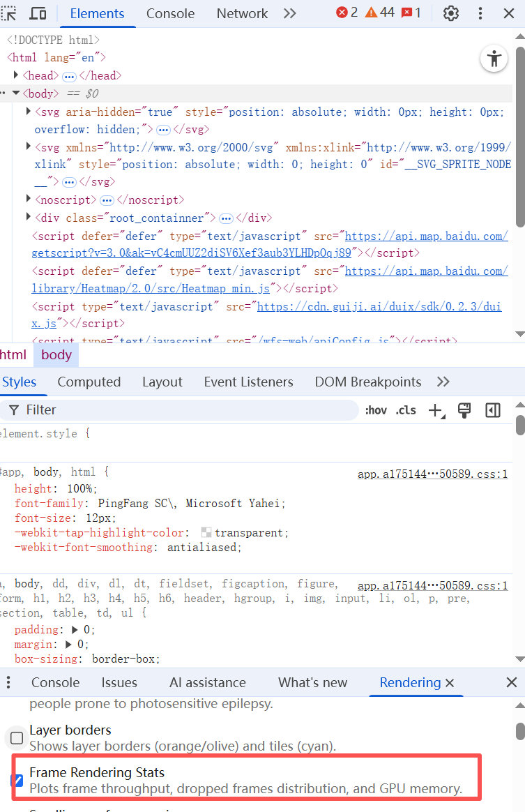Viewport: 525px width, 812px height.
Task: Show more style sidebar tabs chevron
Action: (x=443, y=382)
